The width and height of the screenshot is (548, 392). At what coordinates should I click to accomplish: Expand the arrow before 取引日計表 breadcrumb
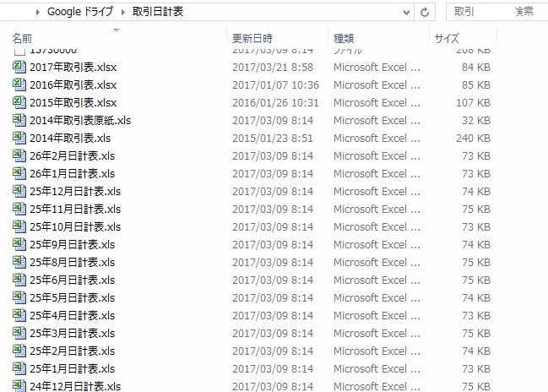pos(122,12)
